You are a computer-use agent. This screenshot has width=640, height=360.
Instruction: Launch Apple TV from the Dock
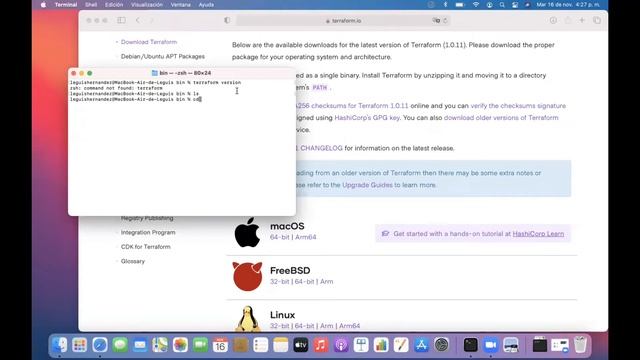pos(301,345)
